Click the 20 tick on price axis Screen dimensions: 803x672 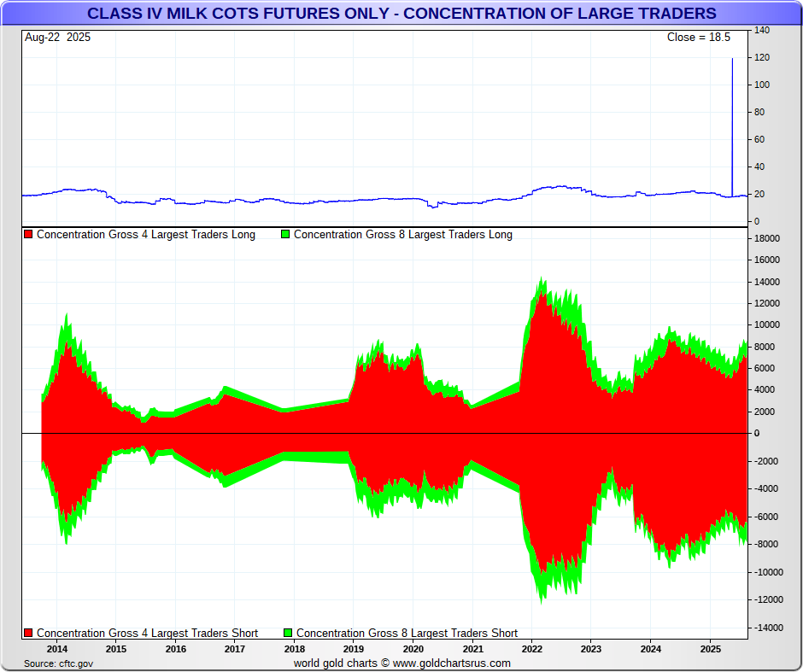click(759, 194)
